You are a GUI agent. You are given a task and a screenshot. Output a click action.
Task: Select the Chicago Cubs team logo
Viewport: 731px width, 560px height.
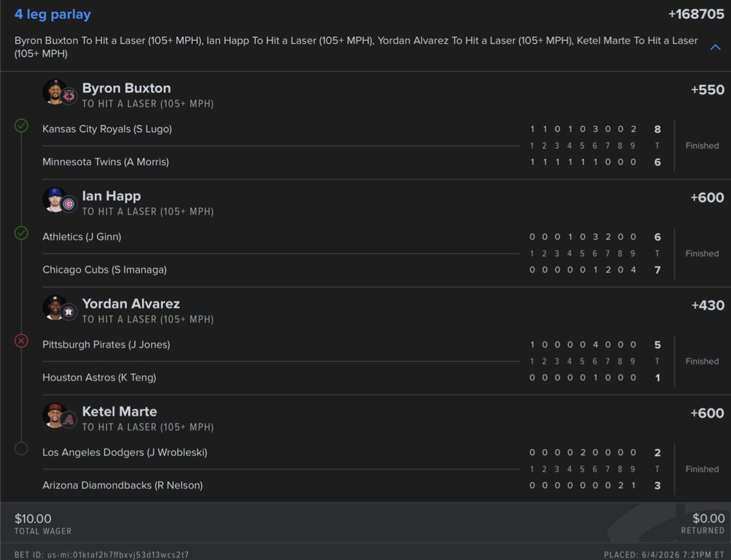click(x=69, y=204)
